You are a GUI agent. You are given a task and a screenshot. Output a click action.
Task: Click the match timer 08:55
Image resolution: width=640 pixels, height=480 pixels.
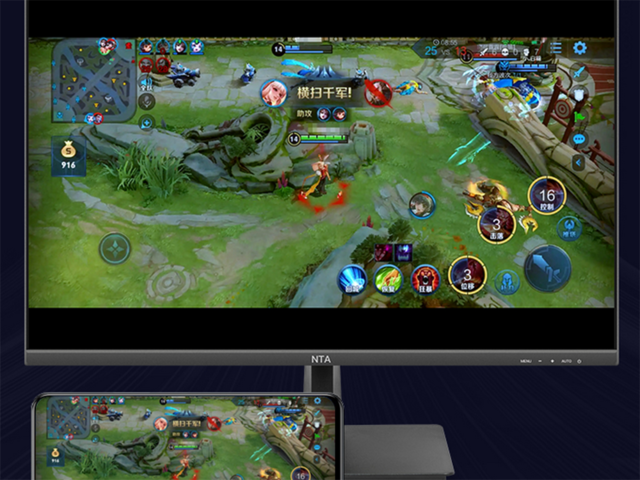tap(445, 42)
